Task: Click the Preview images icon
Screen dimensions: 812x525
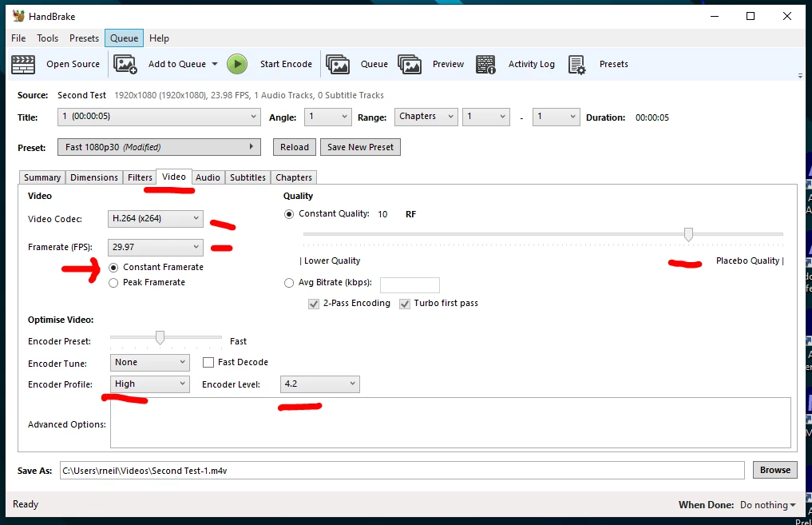Action: click(409, 64)
